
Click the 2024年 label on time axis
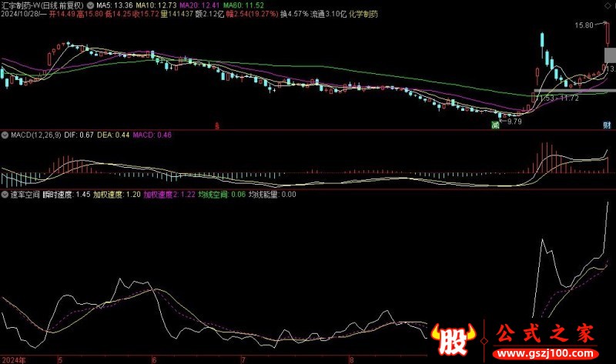pyautogui.click(x=12, y=359)
